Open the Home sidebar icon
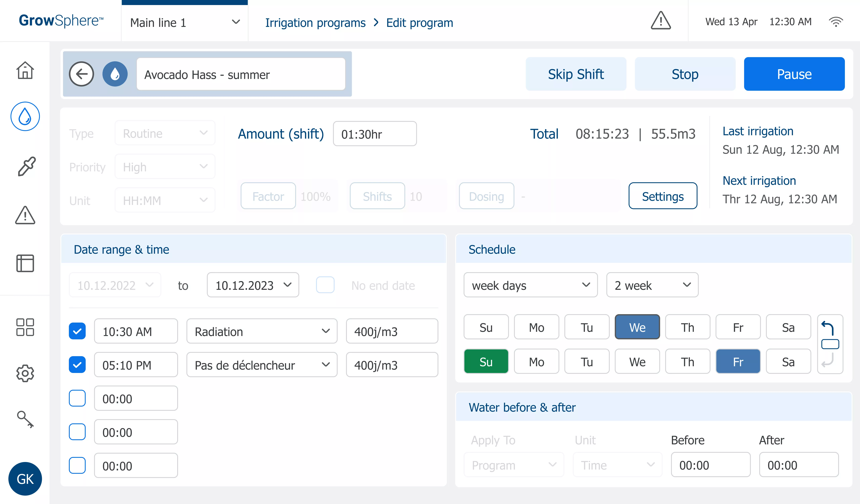The image size is (860, 504). tap(25, 71)
